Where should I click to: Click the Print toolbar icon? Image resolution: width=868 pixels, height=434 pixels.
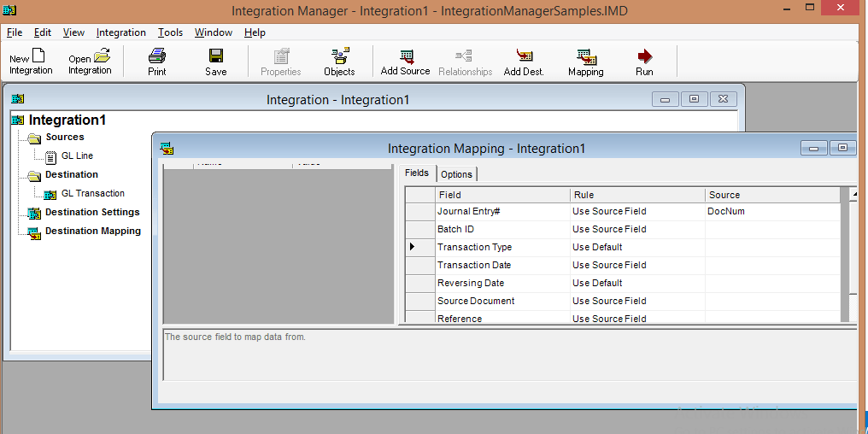157,56
